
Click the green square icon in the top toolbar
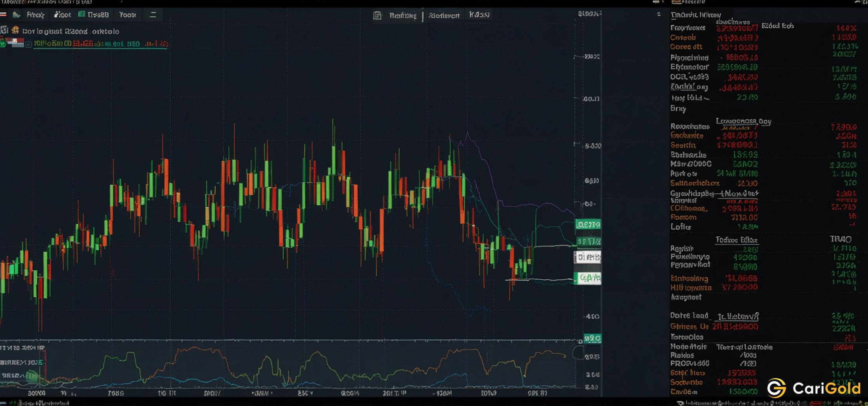[x=82, y=14]
